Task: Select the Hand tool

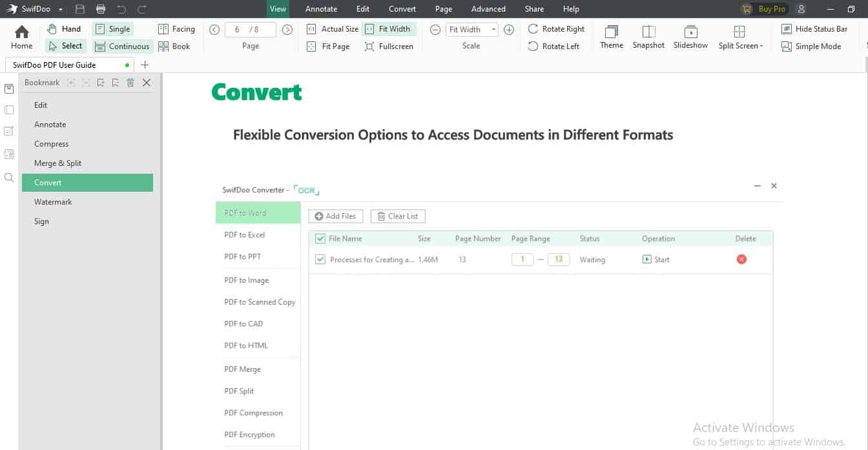Action: tap(64, 29)
